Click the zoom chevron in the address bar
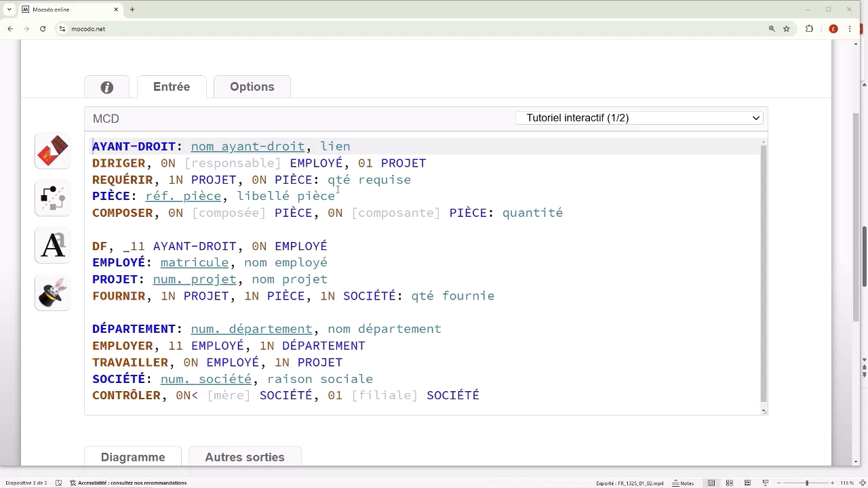The width and height of the screenshot is (868, 488). pos(773,28)
